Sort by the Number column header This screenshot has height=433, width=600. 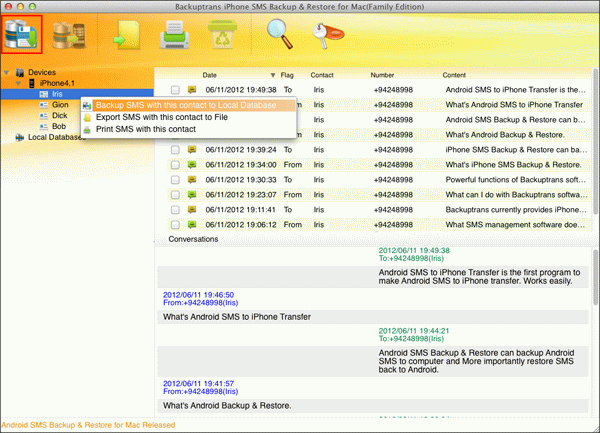click(382, 75)
